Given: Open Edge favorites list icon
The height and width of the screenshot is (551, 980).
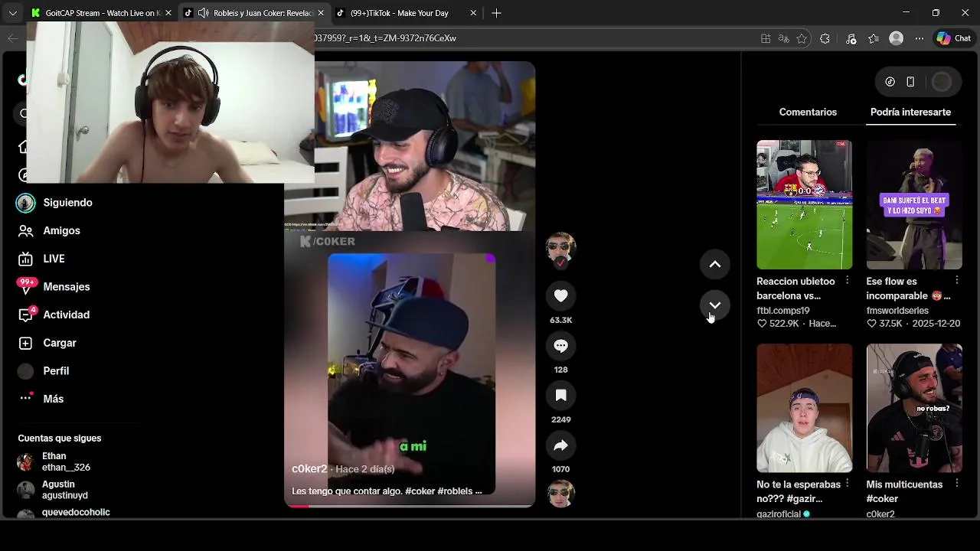Looking at the screenshot, I should point(874,38).
